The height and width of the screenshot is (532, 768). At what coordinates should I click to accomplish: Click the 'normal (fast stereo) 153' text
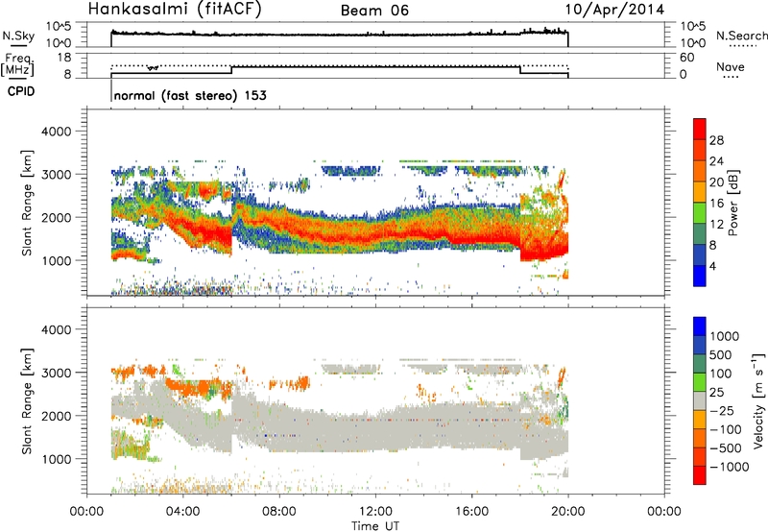pos(190,95)
